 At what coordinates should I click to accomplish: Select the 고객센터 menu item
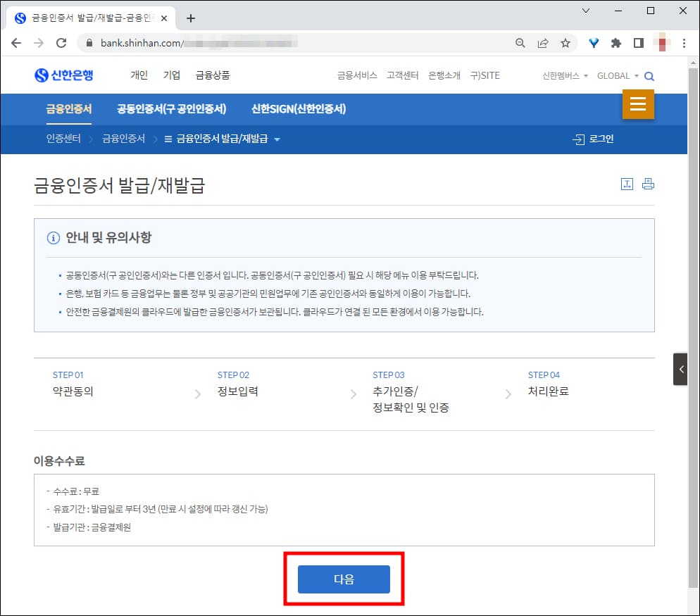401,75
